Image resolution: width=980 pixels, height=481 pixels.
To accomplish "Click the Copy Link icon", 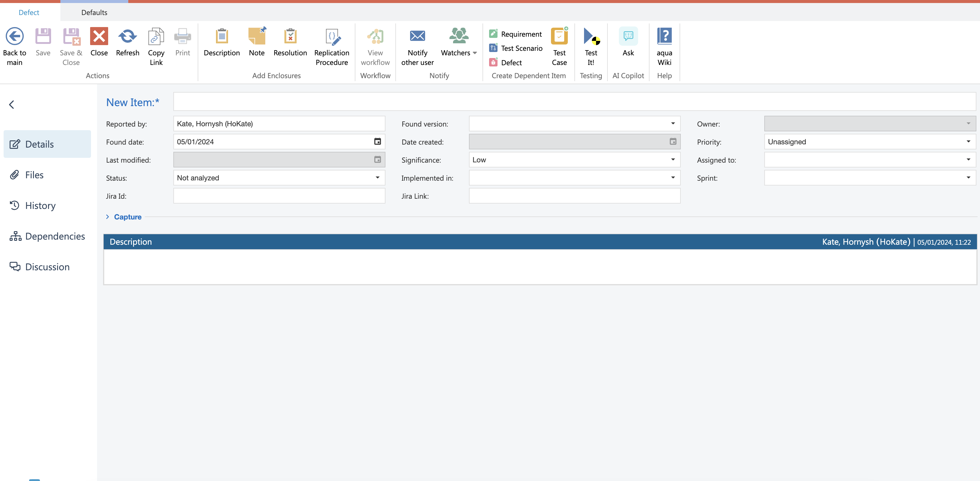I will pyautogui.click(x=156, y=37).
